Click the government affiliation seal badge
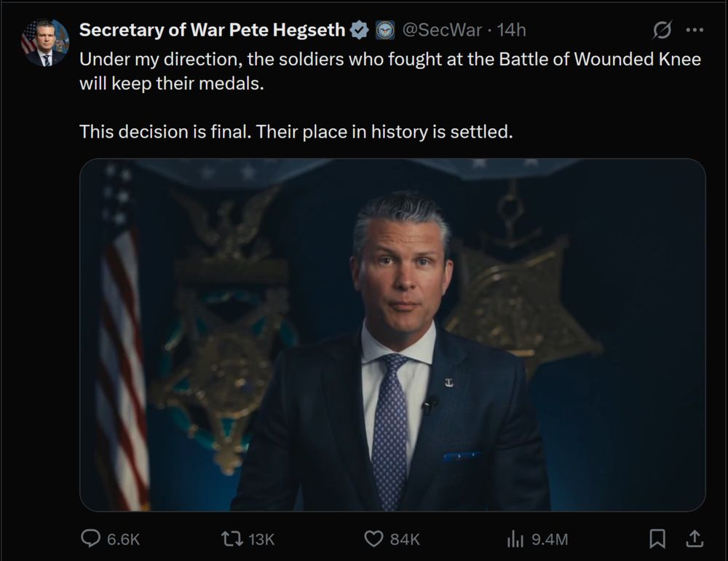728x561 pixels. coord(384,31)
